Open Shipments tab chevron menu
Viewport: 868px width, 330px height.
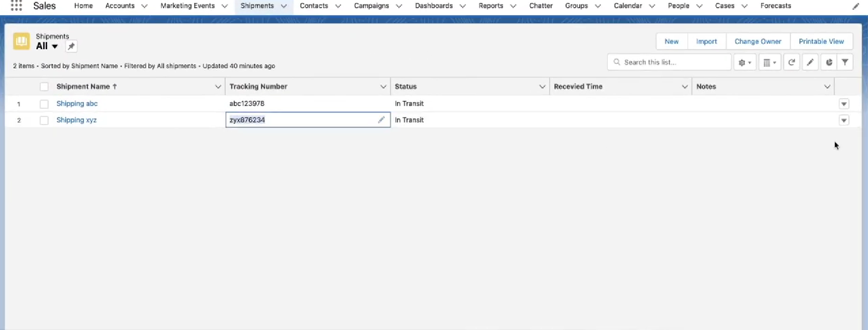[x=284, y=6]
